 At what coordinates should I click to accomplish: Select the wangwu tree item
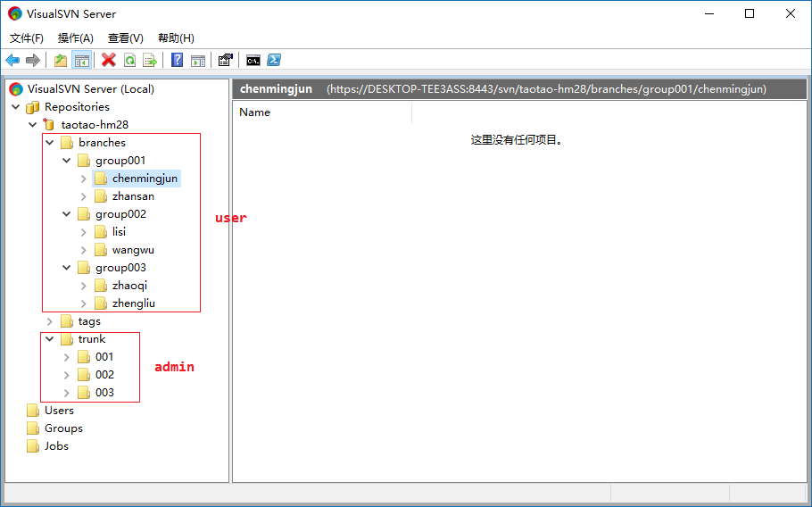pyautogui.click(x=133, y=250)
